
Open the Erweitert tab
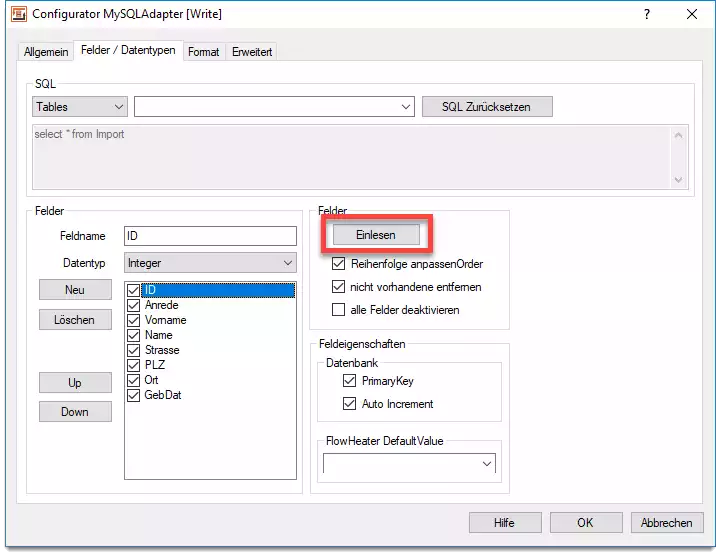[x=251, y=52]
